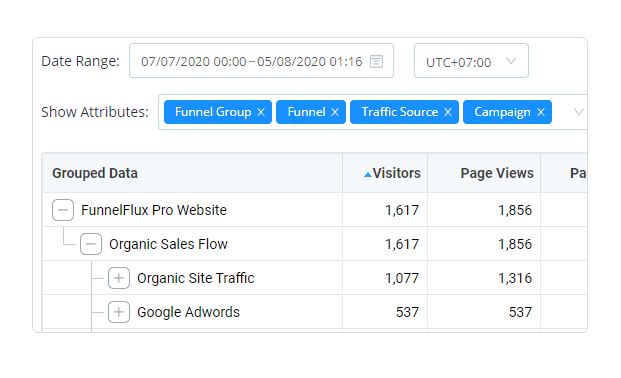Image resolution: width=621 pixels, height=378 pixels.
Task: Select the Google Adwords row text
Action: (x=189, y=312)
